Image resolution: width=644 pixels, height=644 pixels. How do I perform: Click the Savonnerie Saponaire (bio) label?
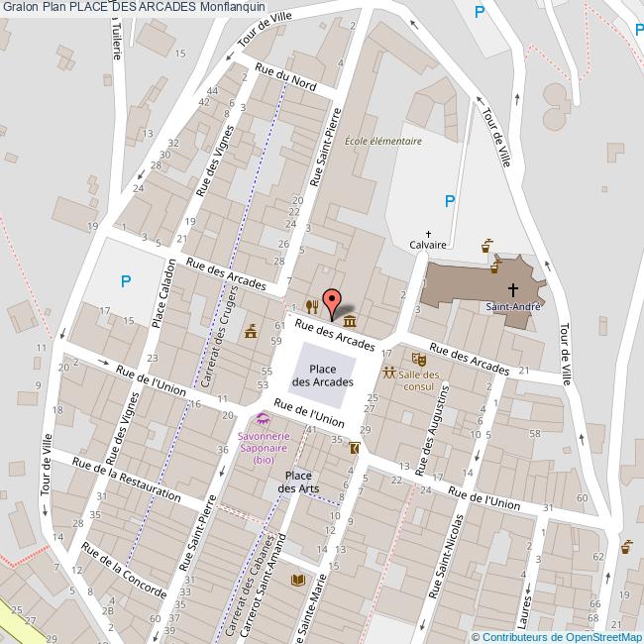264,447
